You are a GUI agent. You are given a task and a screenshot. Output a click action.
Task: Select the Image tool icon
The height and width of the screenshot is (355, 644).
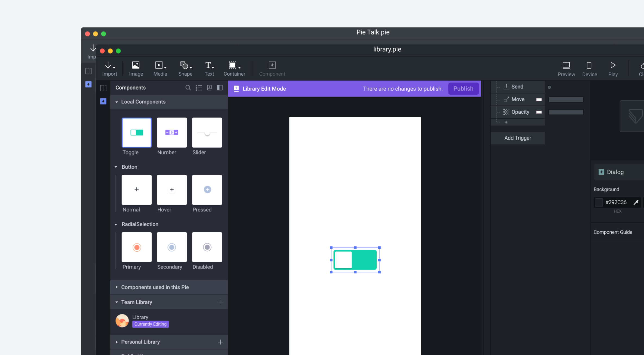[136, 65]
